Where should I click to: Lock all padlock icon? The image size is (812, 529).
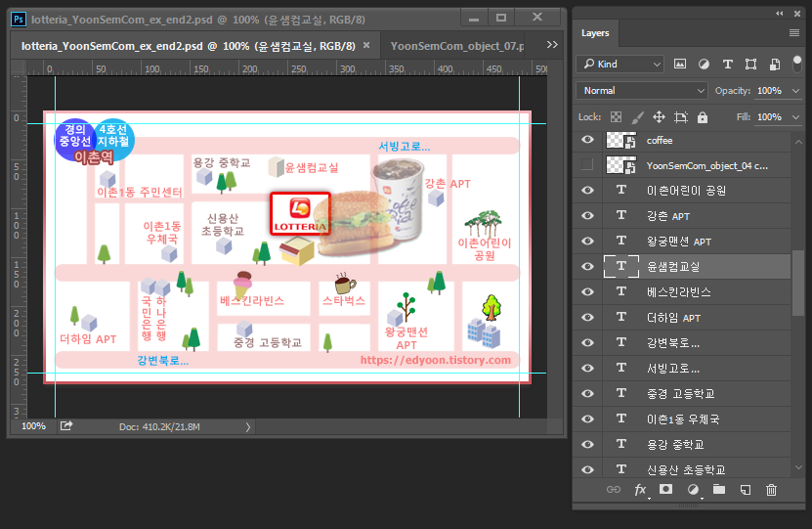pyautogui.click(x=703, y=117)
